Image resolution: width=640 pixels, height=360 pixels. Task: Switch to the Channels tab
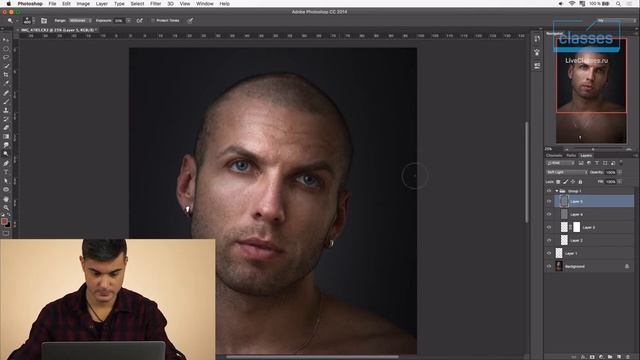pyautogui.click(x=554, y=156)
